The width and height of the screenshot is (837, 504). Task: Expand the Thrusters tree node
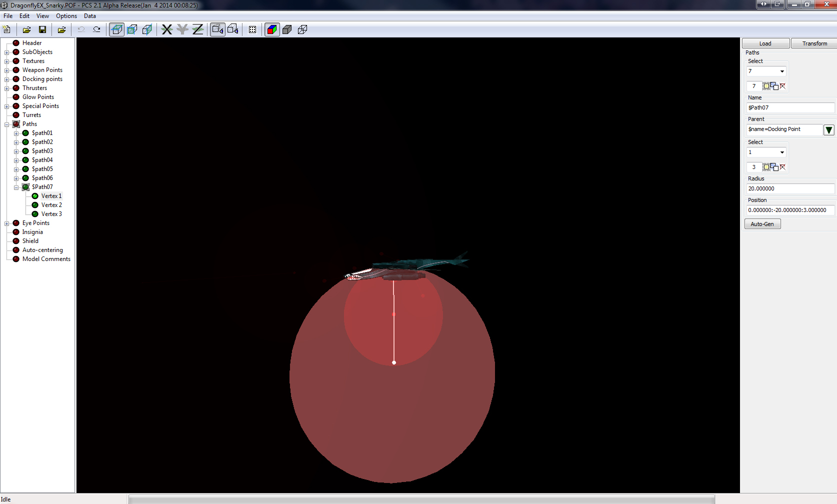pyautogui.click(x=7, y=88)
